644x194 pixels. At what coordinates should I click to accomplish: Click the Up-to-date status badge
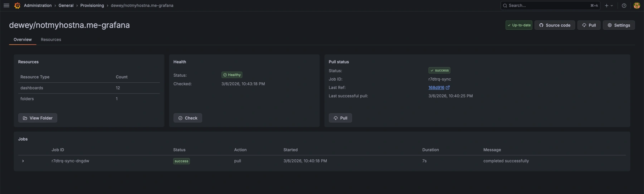519,25
